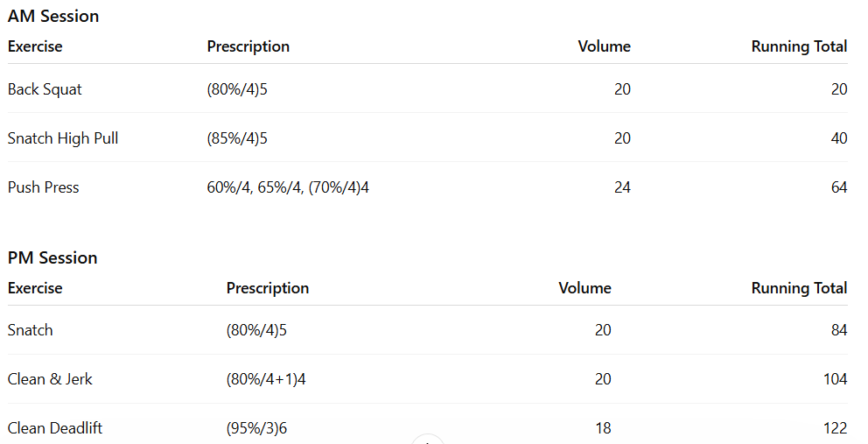Select the Back Squat exercise cell
Image resolution: width=868 pixels, height=444 pixels.
[45, 89]
